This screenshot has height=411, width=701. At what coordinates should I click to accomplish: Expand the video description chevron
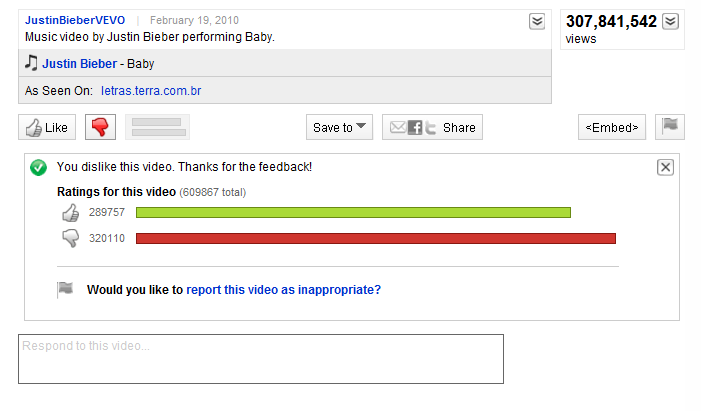pos(537,21)
